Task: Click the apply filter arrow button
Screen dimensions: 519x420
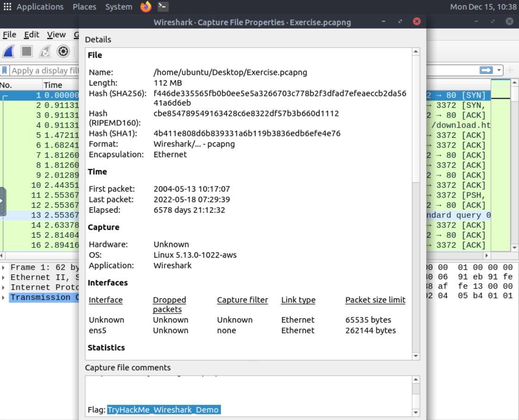Action: [x=486, y=70]
